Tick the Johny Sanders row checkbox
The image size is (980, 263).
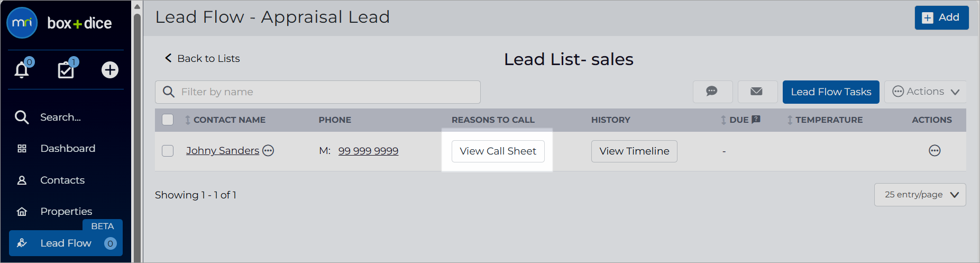(x=168, y=151)
